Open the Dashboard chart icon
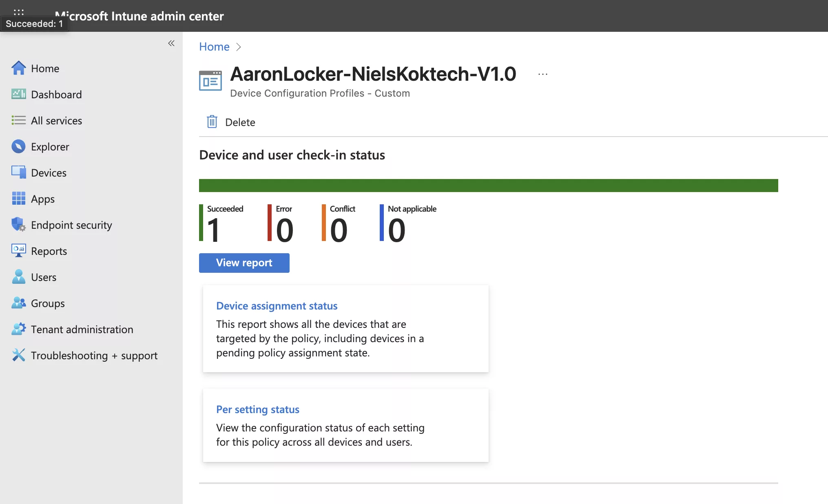Image resolution: width=828 pixels, height=504 pixels. [18, 94]
